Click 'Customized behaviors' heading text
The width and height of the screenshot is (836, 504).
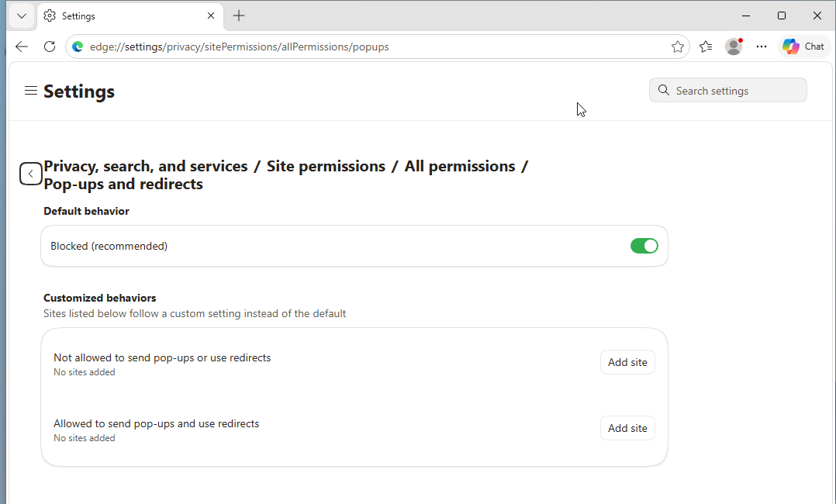coord(100,298)
